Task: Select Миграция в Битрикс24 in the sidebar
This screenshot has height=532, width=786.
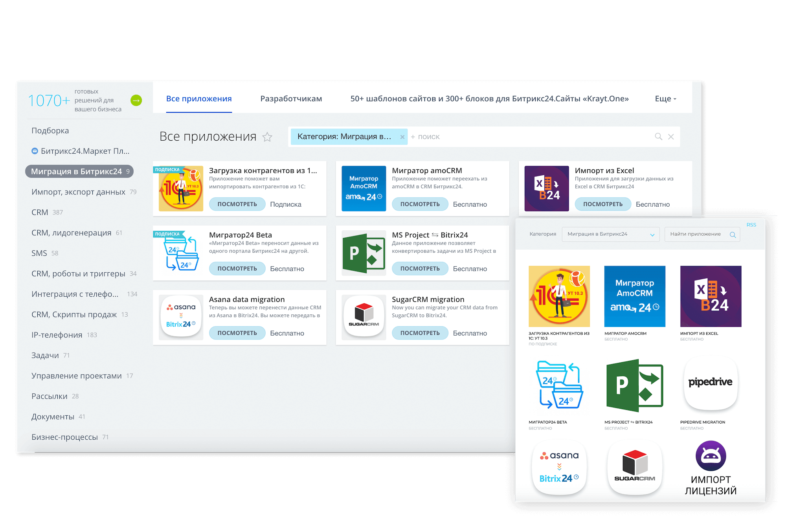Action: (x=79, y=171)
